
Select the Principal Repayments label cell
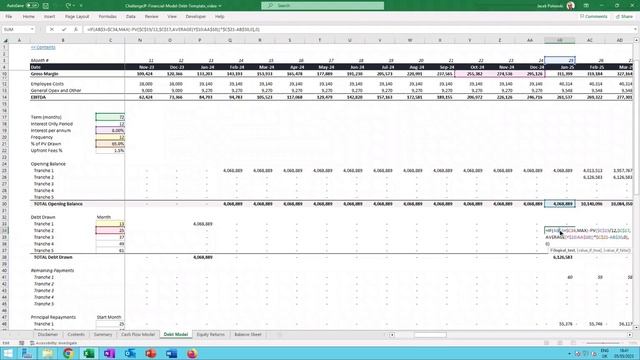click(x=53, y=317)
